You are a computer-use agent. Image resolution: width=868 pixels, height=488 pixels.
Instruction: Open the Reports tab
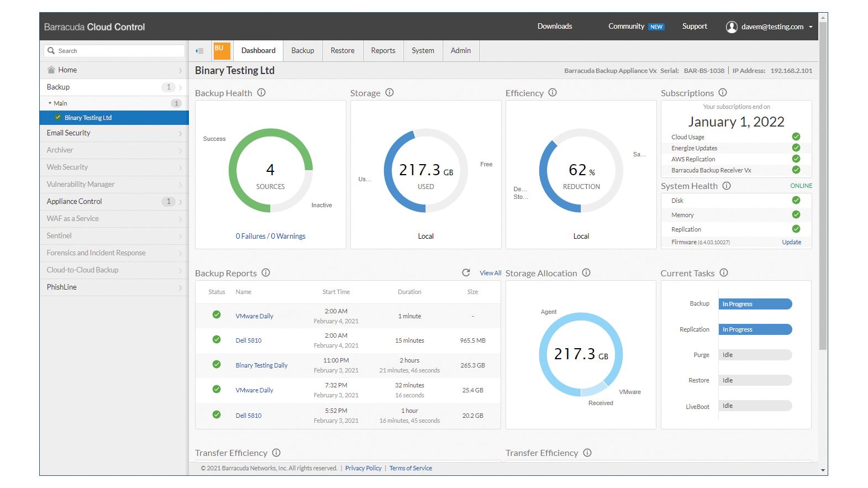click(x=383, y=51)
